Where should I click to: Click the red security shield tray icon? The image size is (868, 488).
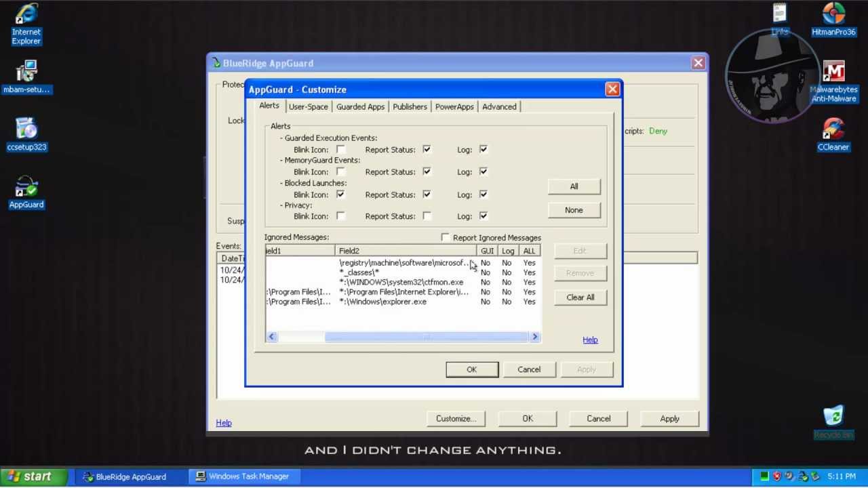777,476
